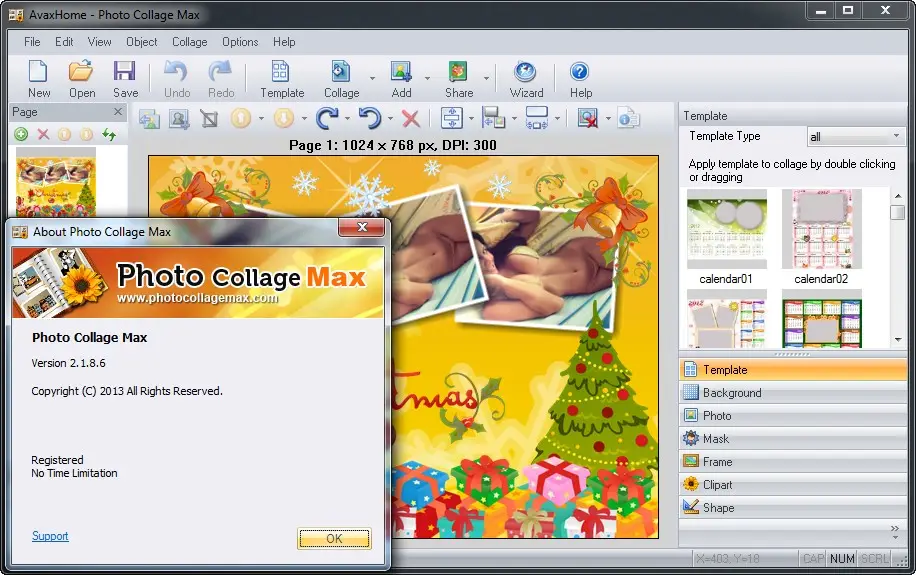Expand the Collage button dropdown arrow
Screen dimensions: 916x575
[372, 78]
